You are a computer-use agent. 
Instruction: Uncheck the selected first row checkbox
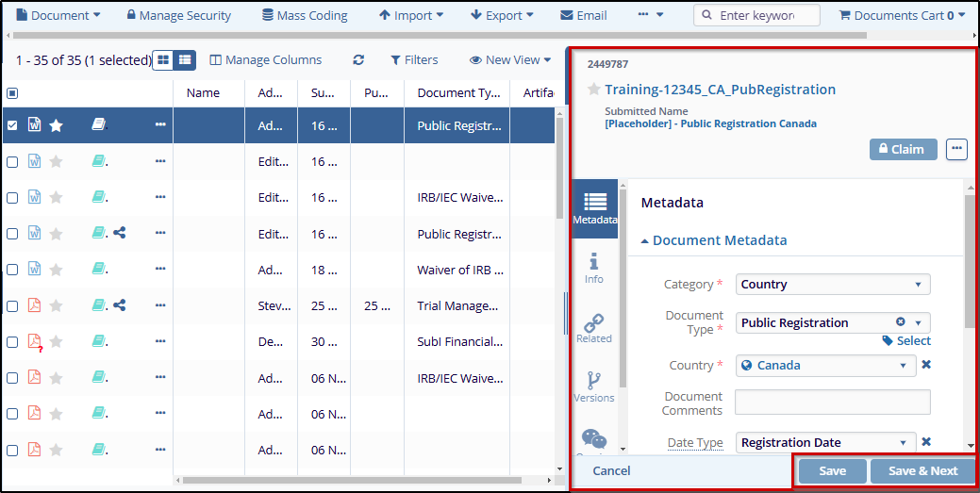click(12, 125)
